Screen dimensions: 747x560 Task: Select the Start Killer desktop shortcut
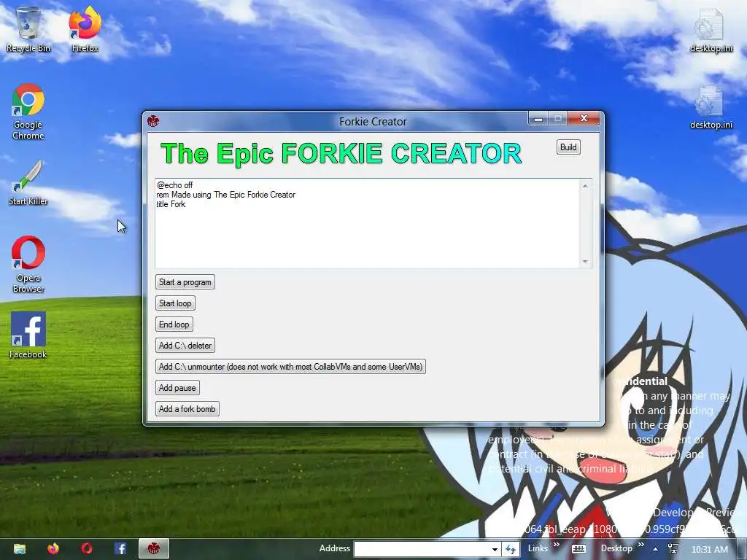point(28,183)
